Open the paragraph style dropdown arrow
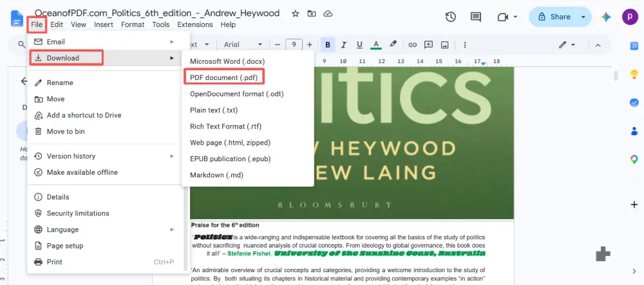The height and width of the screenshot is (285, 644). 207,45
